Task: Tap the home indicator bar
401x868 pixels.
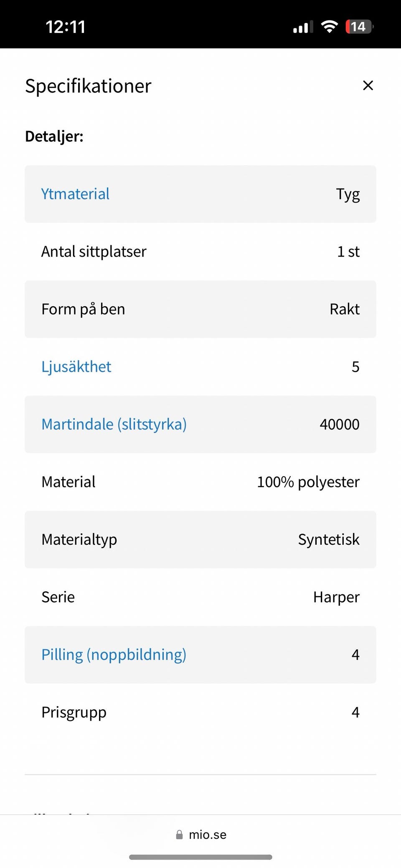Action: click(x=200, y=857)
